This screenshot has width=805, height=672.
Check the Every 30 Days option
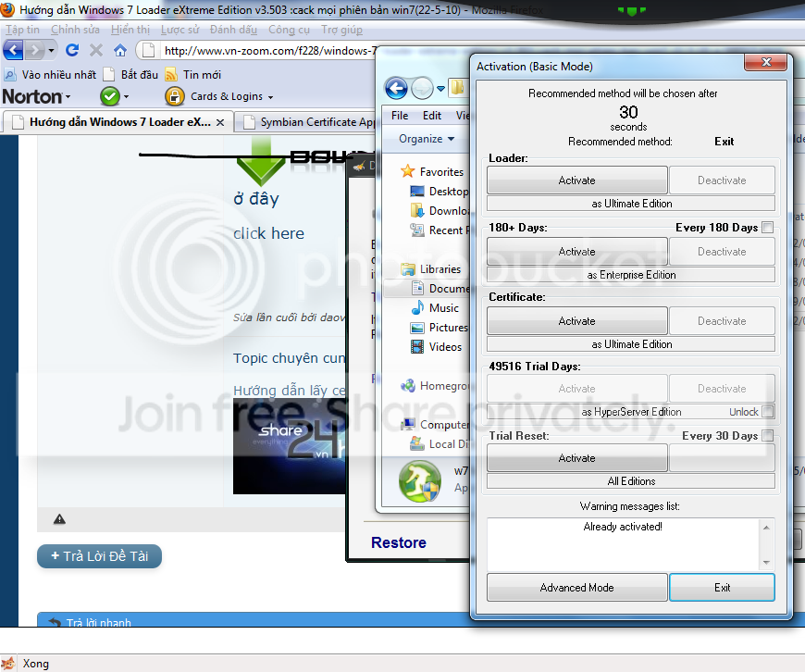click(x=767, y=436)
